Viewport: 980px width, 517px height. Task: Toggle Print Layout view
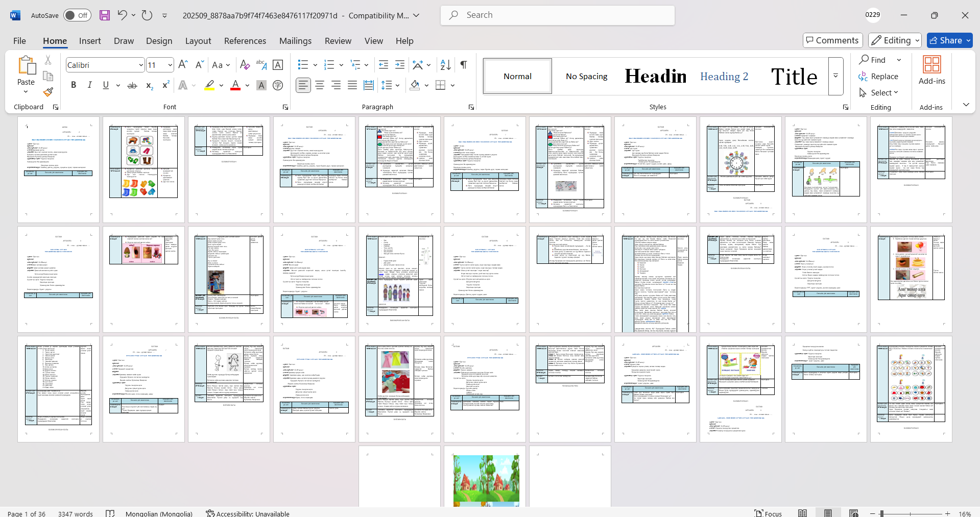coord(828,513)
